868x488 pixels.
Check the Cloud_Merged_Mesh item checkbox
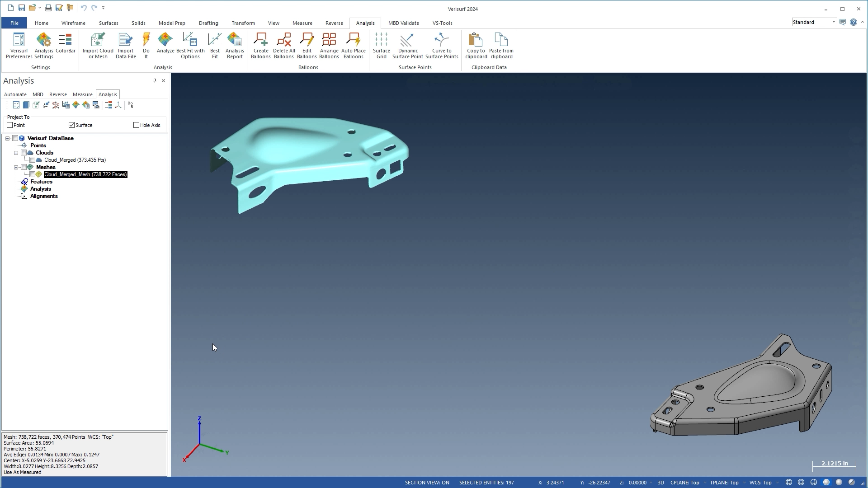(32, 174)
